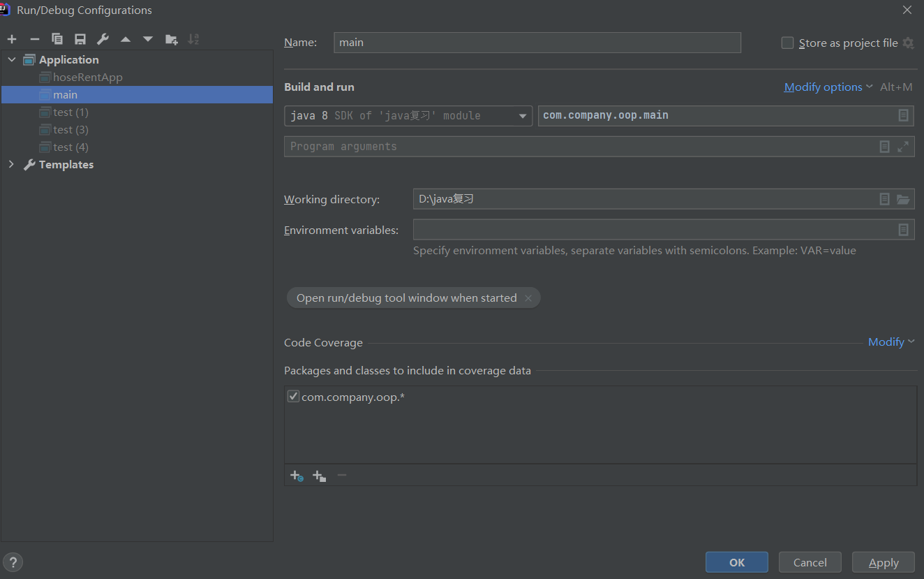Expand the Program arguments field

(903, 147)
